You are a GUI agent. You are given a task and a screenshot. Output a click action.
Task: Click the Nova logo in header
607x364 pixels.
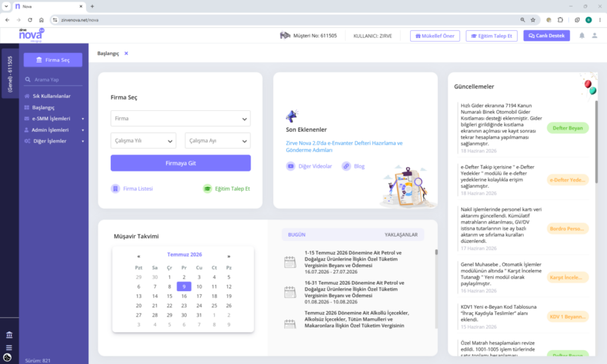point(31,35)
